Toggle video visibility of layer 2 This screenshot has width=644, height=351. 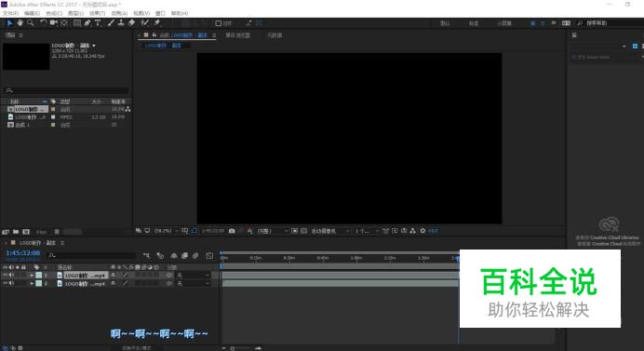click(5, 283)
